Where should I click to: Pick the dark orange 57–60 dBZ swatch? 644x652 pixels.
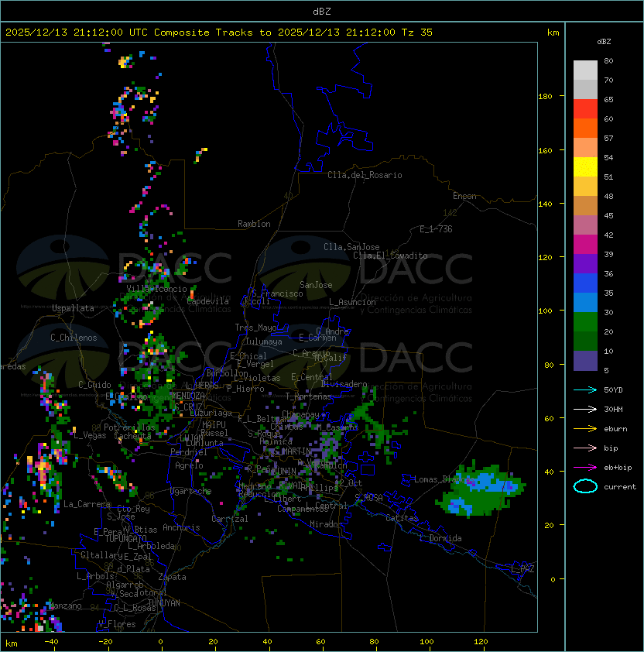tap(585, 129)
